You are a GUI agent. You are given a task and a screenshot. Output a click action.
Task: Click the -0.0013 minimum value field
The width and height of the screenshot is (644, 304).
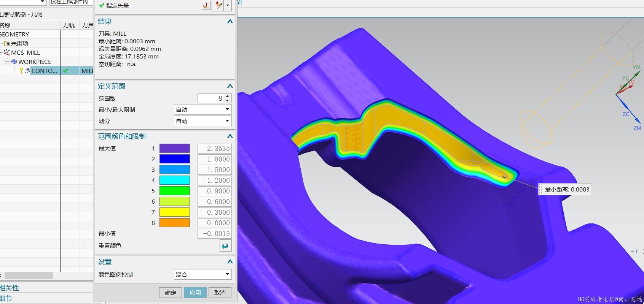(215, 234)
